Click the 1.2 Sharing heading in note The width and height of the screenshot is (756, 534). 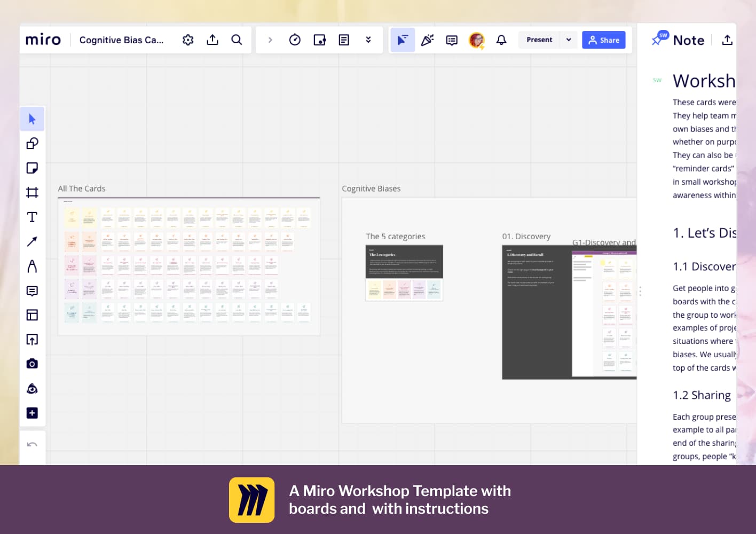[702, 395]
